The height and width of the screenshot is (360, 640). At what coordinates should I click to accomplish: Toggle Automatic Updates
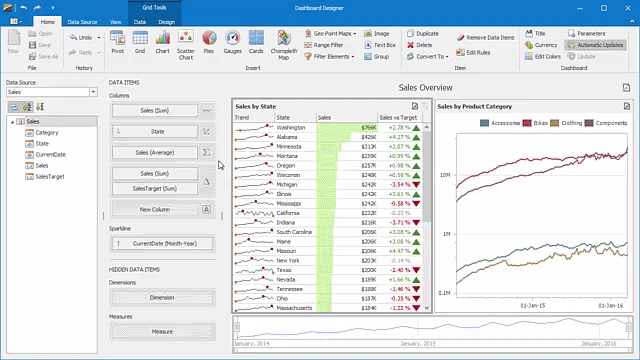[596, 45]
